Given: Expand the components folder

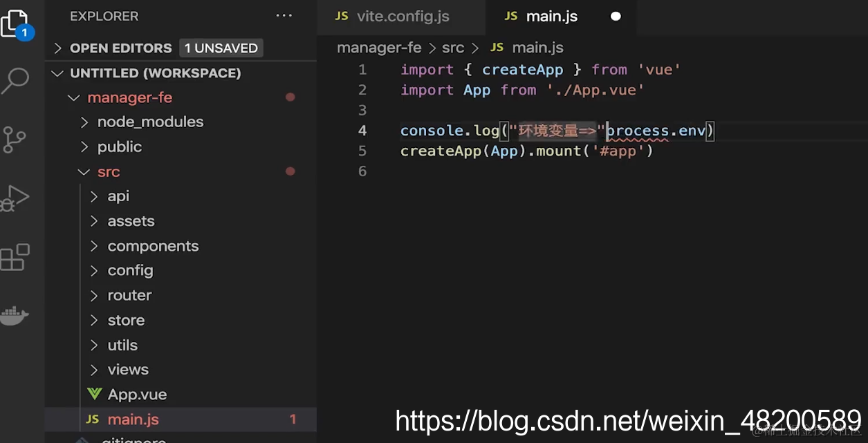Looking at the screenshot, I should [181, 246].
